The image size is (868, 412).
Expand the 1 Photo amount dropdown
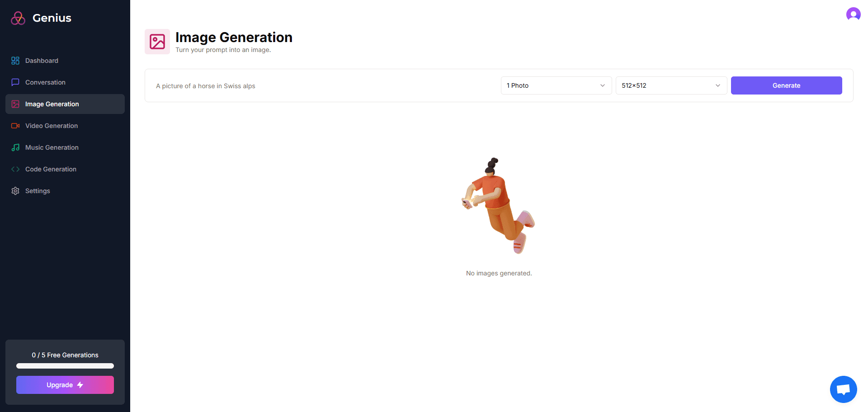coord(556,85)
